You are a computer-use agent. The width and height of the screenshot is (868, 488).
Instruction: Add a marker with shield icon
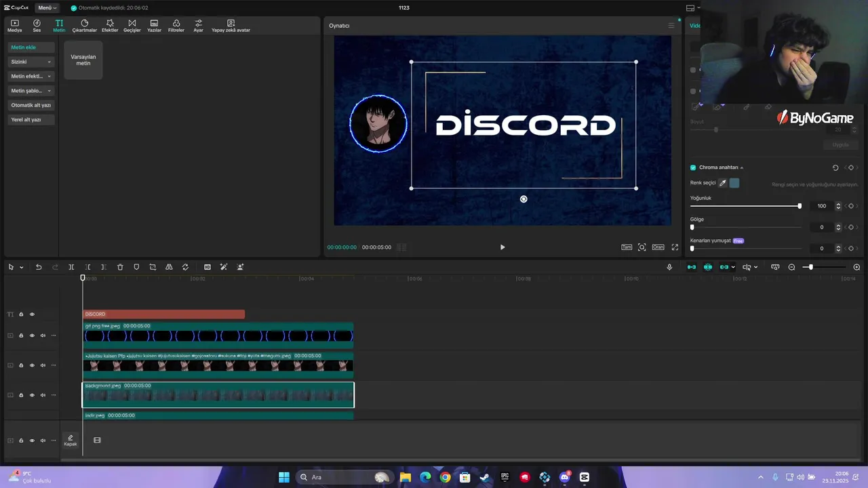(136, 267)
